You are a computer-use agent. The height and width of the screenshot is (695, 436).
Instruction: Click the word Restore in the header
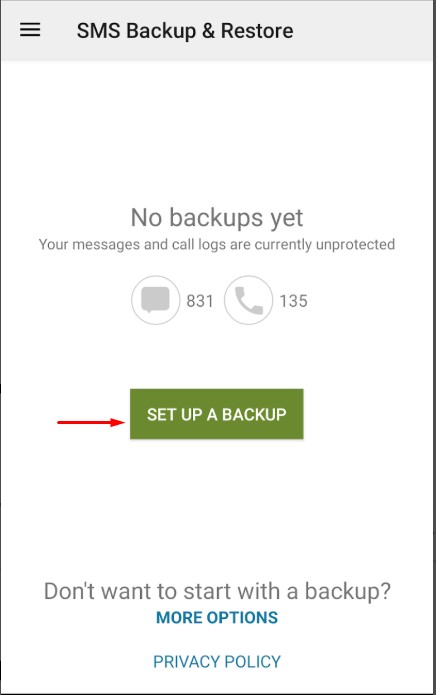tap(257, 31)
